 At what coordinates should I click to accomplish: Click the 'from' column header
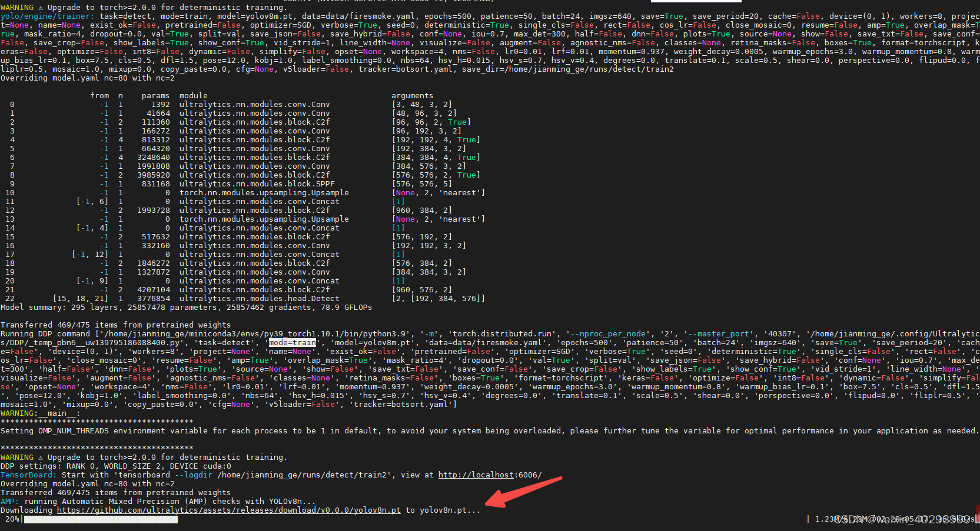pyautogui.click(x=99, y=96)
